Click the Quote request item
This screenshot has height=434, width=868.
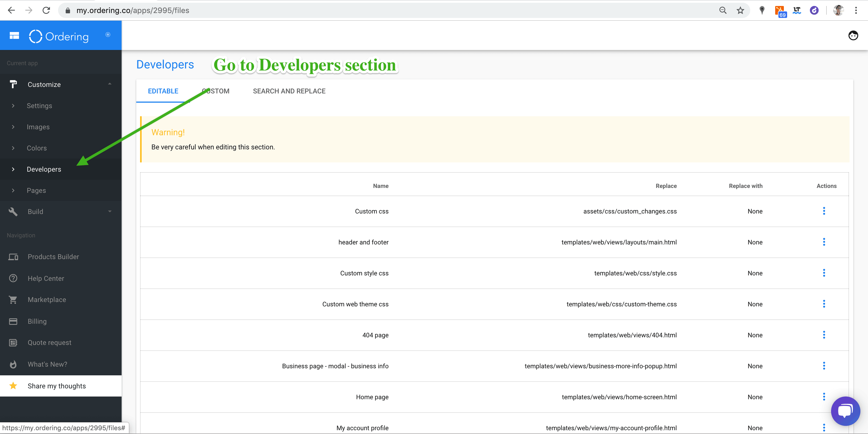coord(49,342)
